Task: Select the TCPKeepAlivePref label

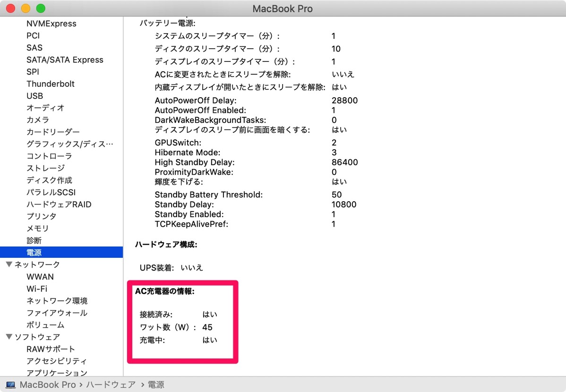Action: (191, 224)
